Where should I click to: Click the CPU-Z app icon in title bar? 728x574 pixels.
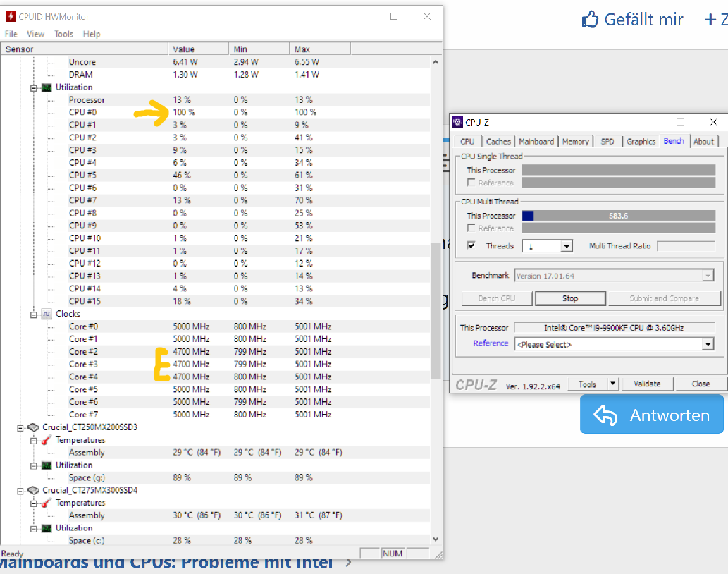point(457,122)
